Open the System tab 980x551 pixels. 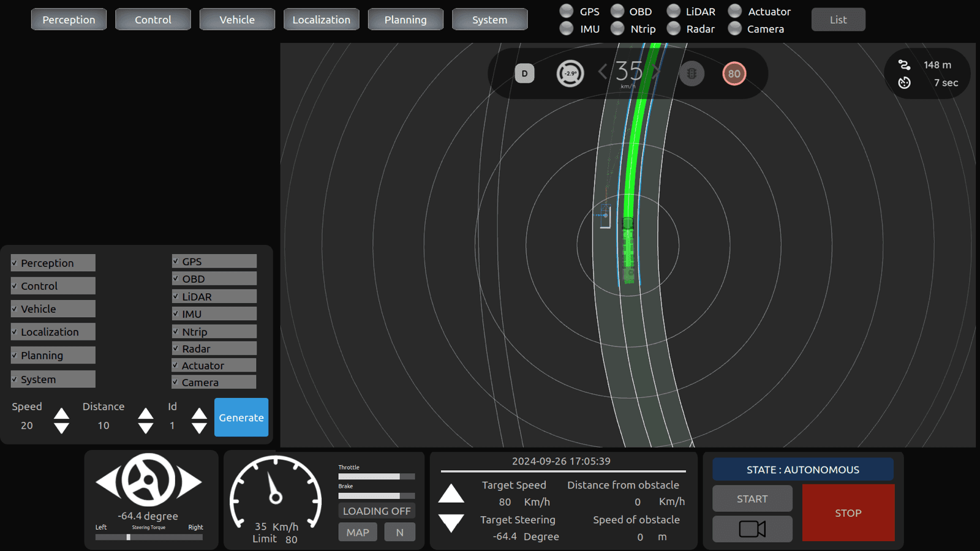click(x=489, y=20)
